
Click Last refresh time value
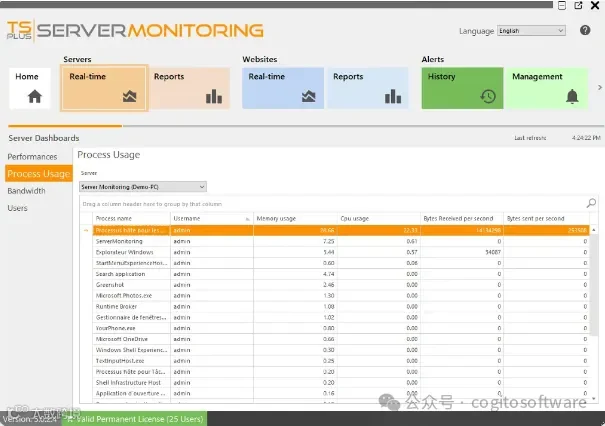(x=586, y=138)
